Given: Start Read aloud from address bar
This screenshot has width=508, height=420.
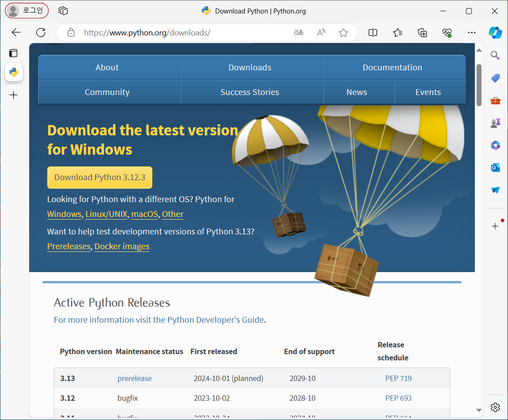Looking at the screenshot, I should click(x=321, y=32).
